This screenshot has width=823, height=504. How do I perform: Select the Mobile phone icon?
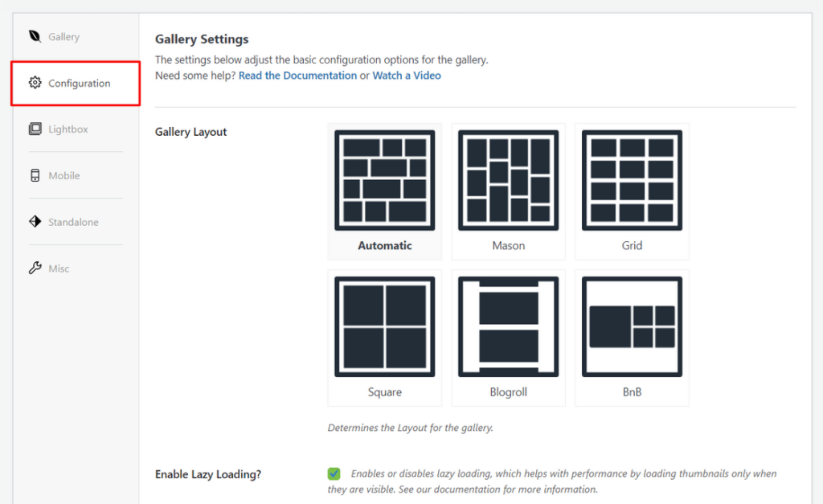(x=34, y=175)
